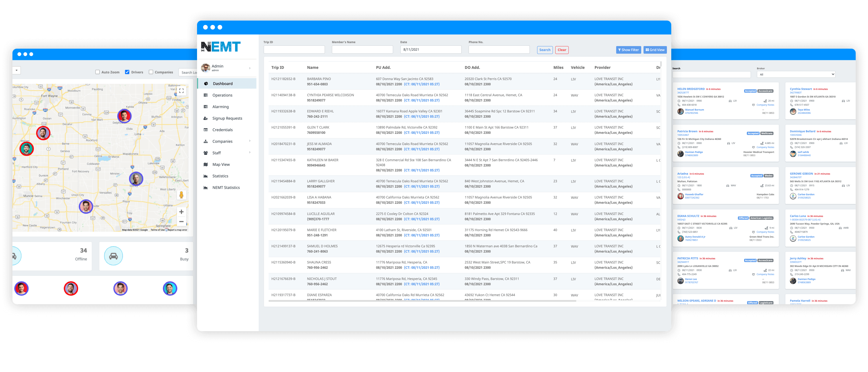This screenshot has width=868, height=372.
Task: Expand the Companies sidebar submenu
Action: point(250,141)
